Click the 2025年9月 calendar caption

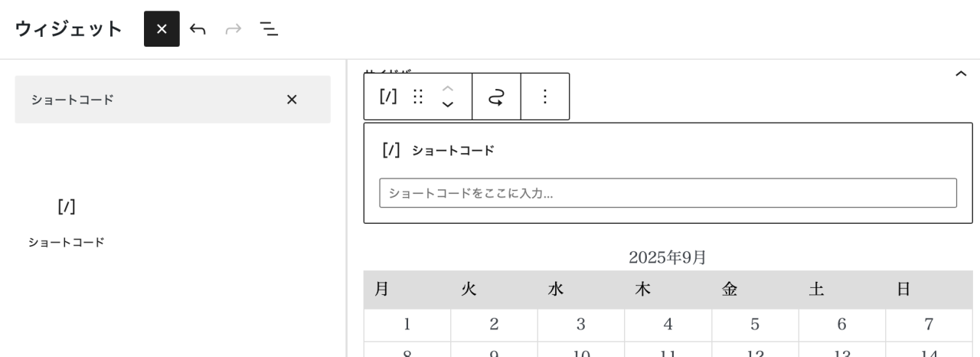pos(668,257)
